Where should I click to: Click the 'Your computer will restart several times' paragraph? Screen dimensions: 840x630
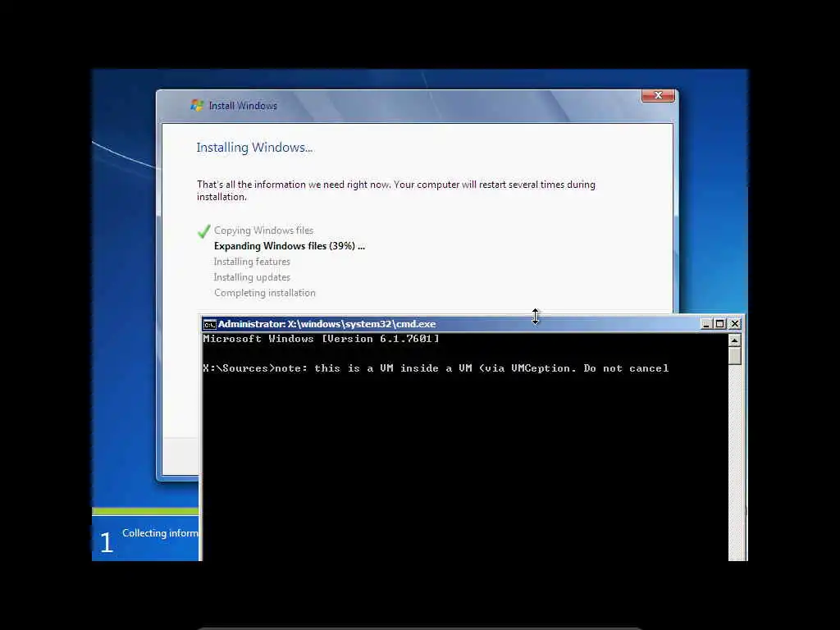(x=396, y=190)
